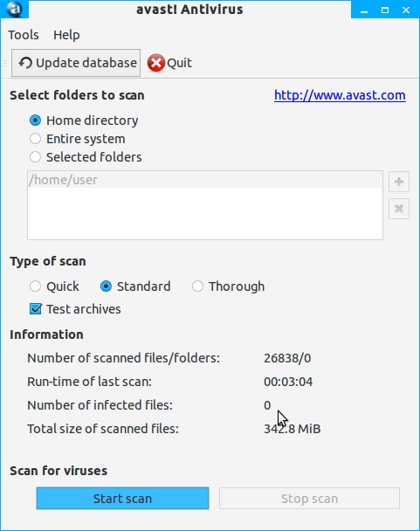Click the Update database refresh icon
Image resolution: width=420 pixels, height=531 pixels.
pyautogui.click(x=25, y=63)
